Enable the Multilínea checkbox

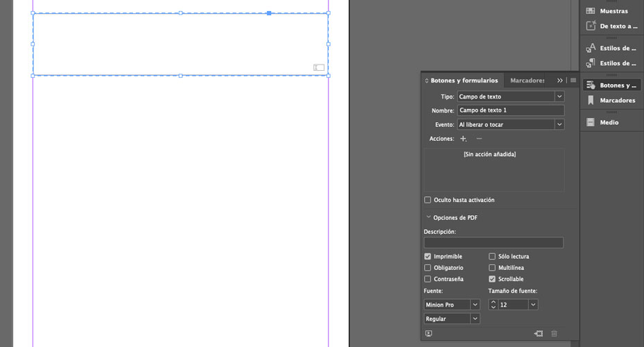(x=492, y=268)
